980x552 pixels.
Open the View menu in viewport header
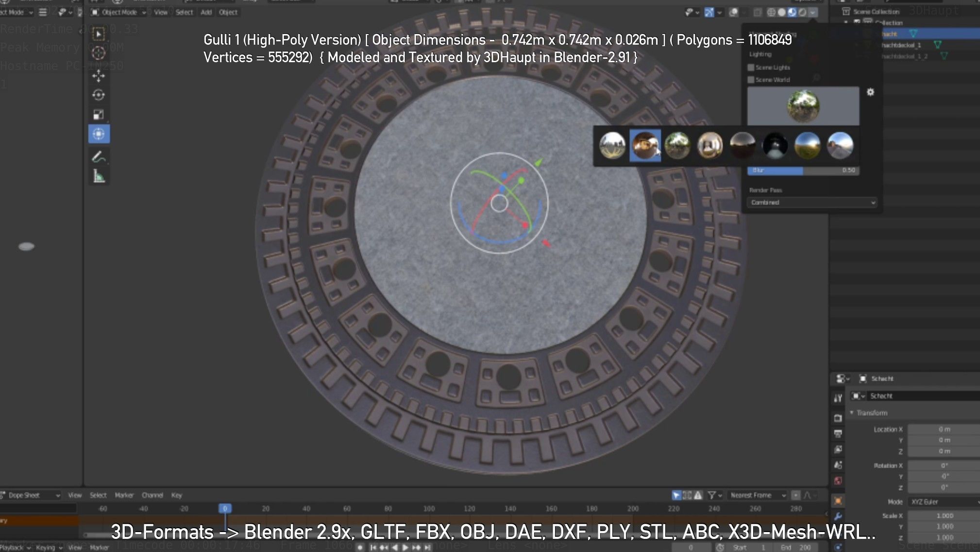(161, 12)
